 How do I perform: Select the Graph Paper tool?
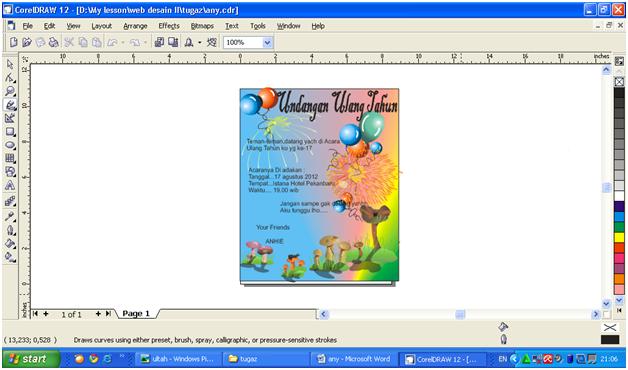[x=10, y=159]
